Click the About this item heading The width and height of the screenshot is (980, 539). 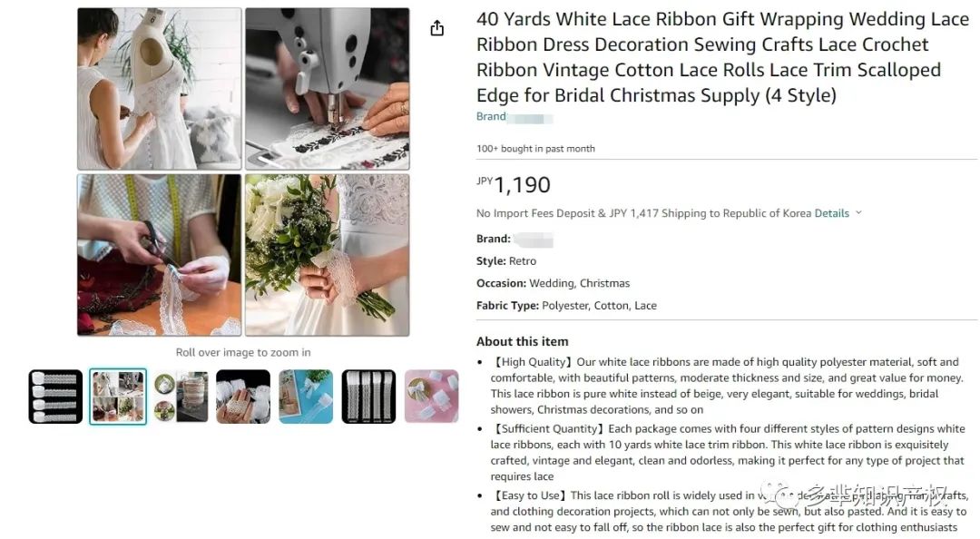(523, 341)
